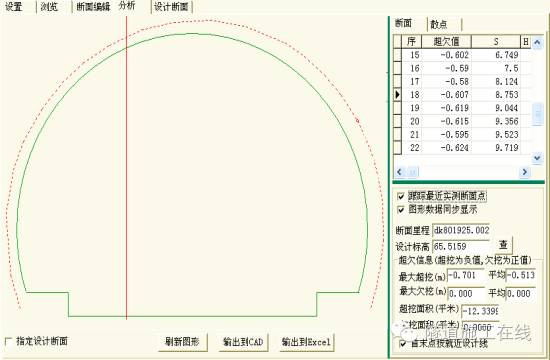Viewport: 550px width, 360px height.
Task: Click the value -0.624 in the table
Action: tap(455, 148)
